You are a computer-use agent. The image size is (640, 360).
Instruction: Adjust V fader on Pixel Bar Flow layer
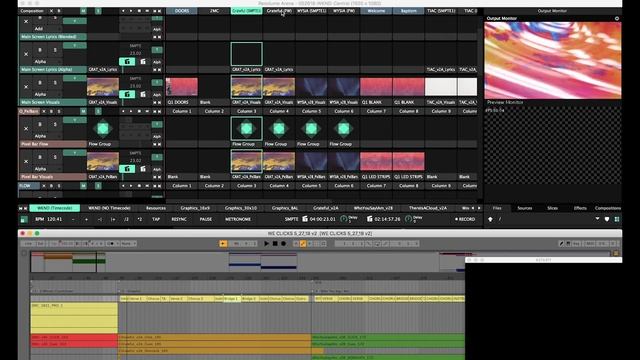click(75, 120)
